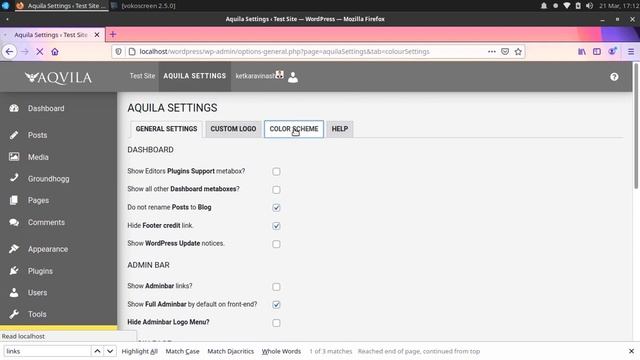640x360 pixels.
Task: Open Appearance via its brush icon
Action: coord(14,249)
